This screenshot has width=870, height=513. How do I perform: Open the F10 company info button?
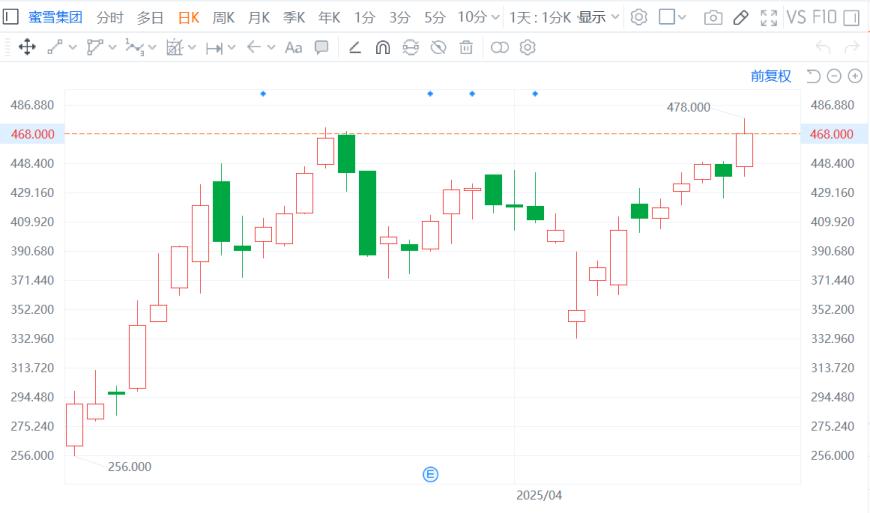[825, 17]
